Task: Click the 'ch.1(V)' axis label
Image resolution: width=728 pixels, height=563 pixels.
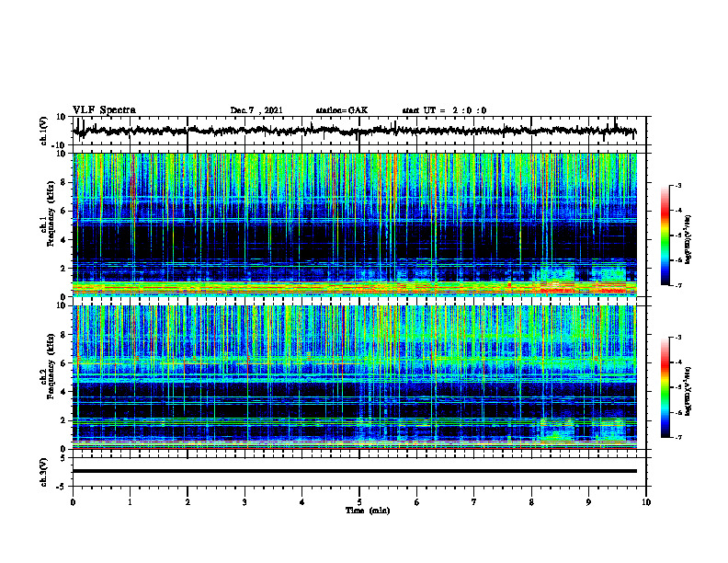Action: coord(44,131)
